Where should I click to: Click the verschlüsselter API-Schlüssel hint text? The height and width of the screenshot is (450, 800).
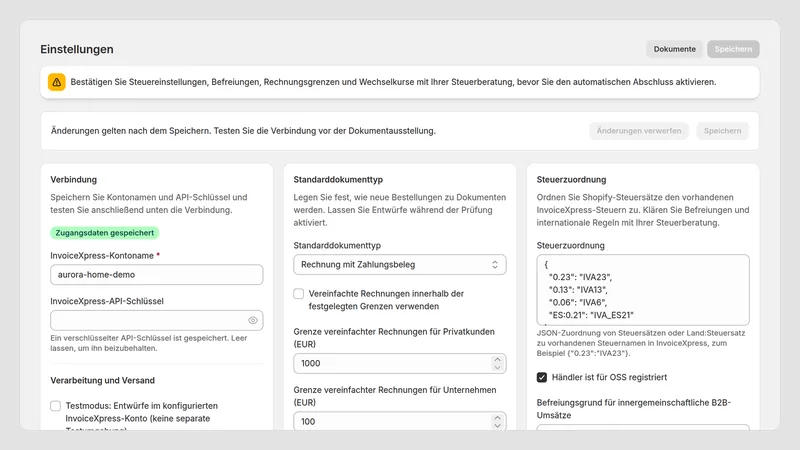[148, 343]
